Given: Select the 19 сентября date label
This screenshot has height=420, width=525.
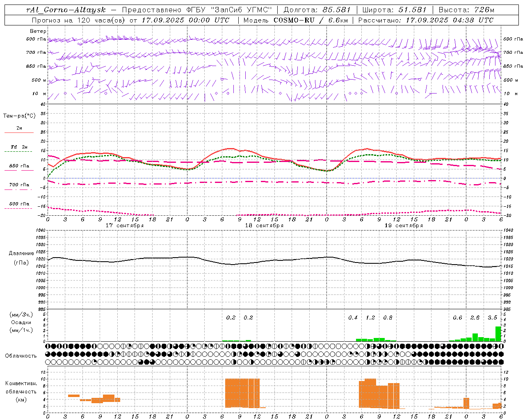Looking at the screenshot, I should [x=404, y=226].
